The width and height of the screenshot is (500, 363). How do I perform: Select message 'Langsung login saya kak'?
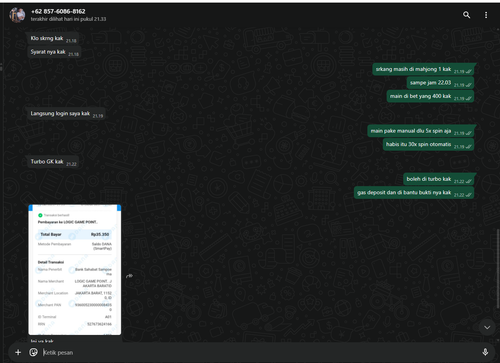click(x=67, y=114)
